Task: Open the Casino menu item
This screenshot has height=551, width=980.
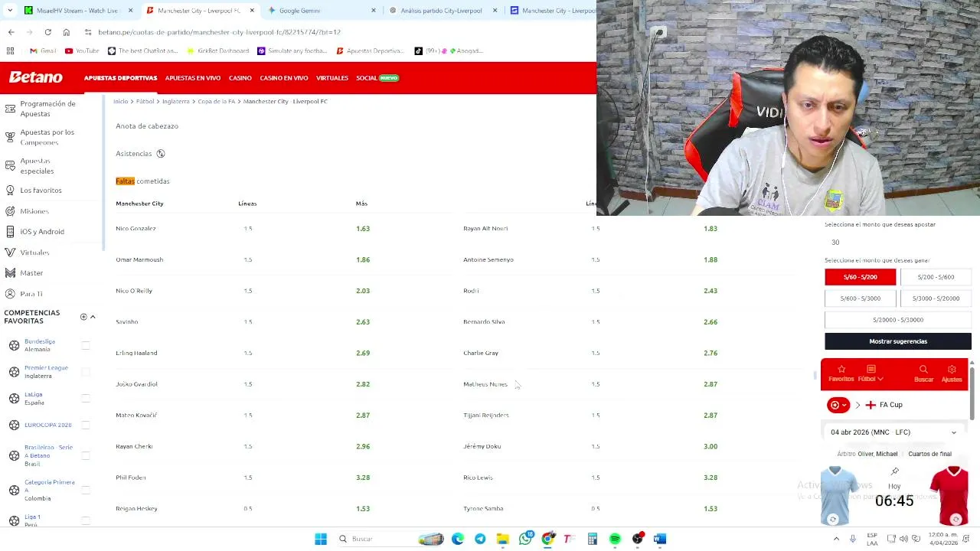Action: (240, 78)
